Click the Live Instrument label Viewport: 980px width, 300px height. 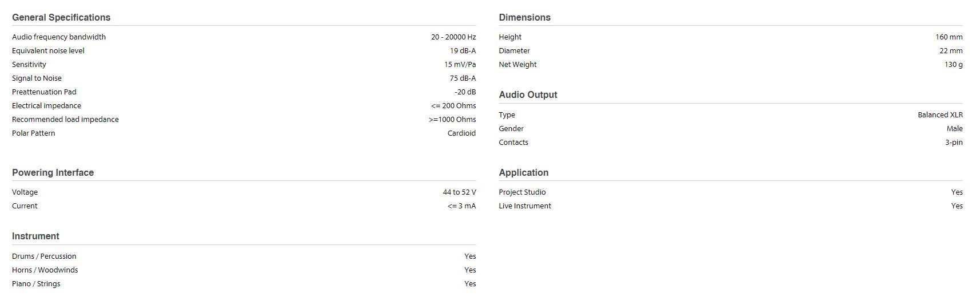(525, 206)
